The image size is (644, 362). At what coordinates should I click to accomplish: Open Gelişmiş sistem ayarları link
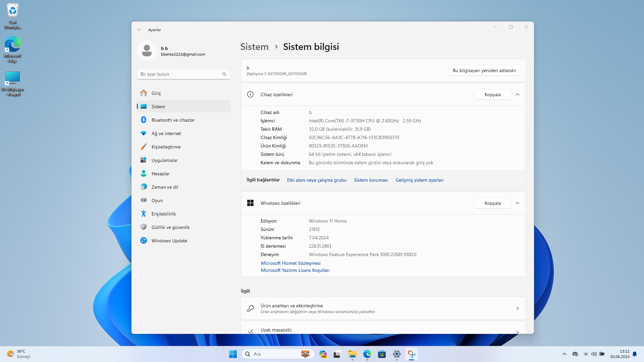point(420,180)
